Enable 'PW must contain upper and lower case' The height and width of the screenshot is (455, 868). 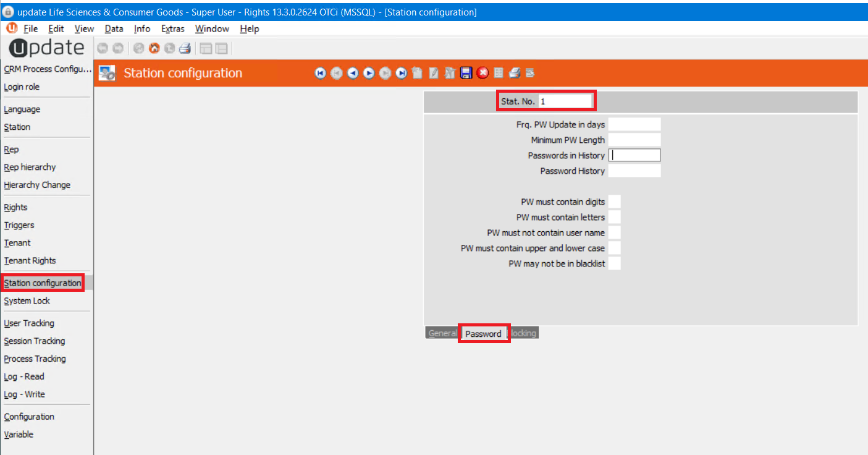615,248
